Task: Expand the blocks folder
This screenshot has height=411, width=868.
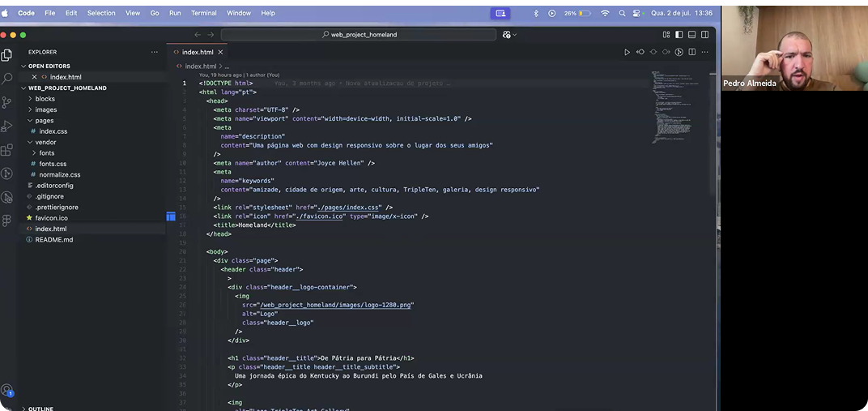Action: click(x=45, y=99)
